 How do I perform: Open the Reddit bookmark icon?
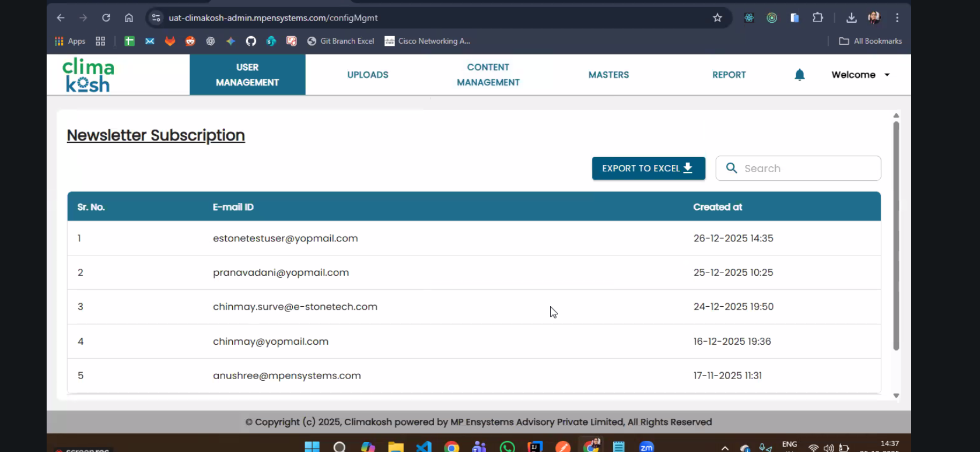pyautogui.click(x=190, y=41)
